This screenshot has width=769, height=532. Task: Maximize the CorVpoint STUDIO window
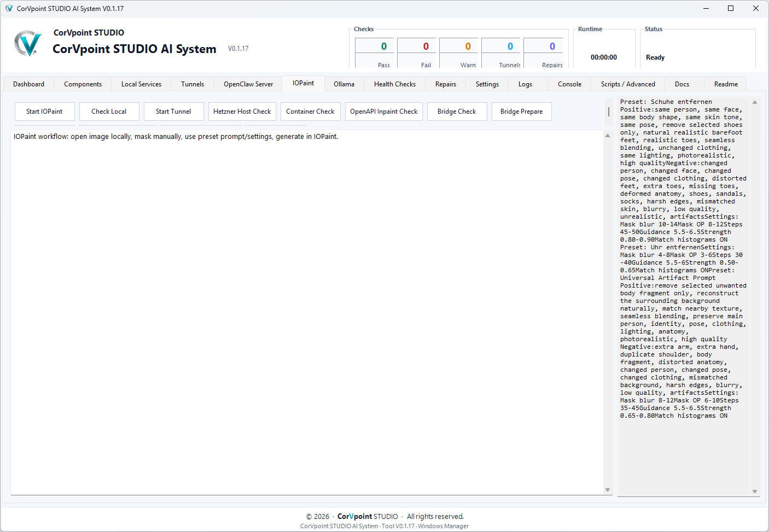click(x=730, y=8)
